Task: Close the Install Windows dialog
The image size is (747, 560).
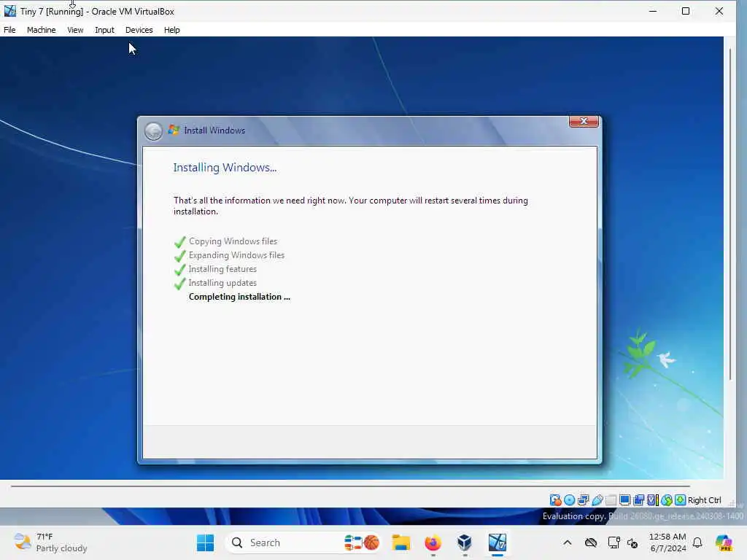Action: pyautogui.click(x=584, y=122)
